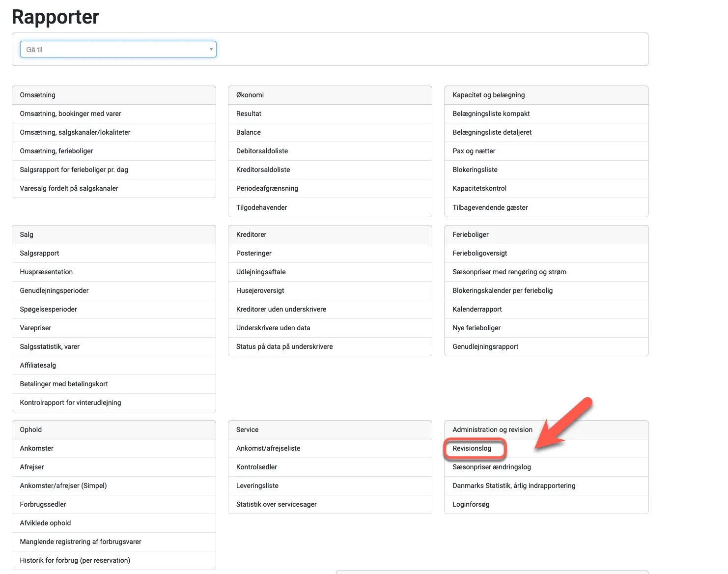The width and height of the screenshot is (728, 574).
Task: Open the Resultat report
Action: [249, 114]
